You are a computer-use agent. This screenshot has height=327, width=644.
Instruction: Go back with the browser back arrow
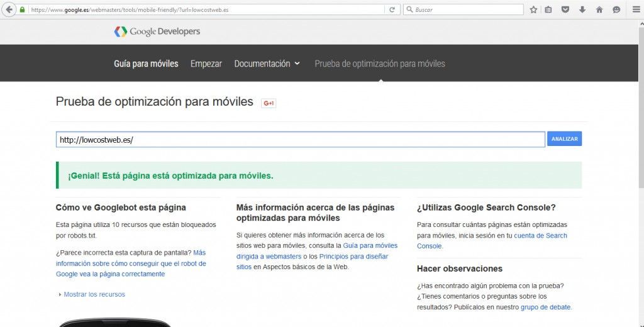point(9,9)
